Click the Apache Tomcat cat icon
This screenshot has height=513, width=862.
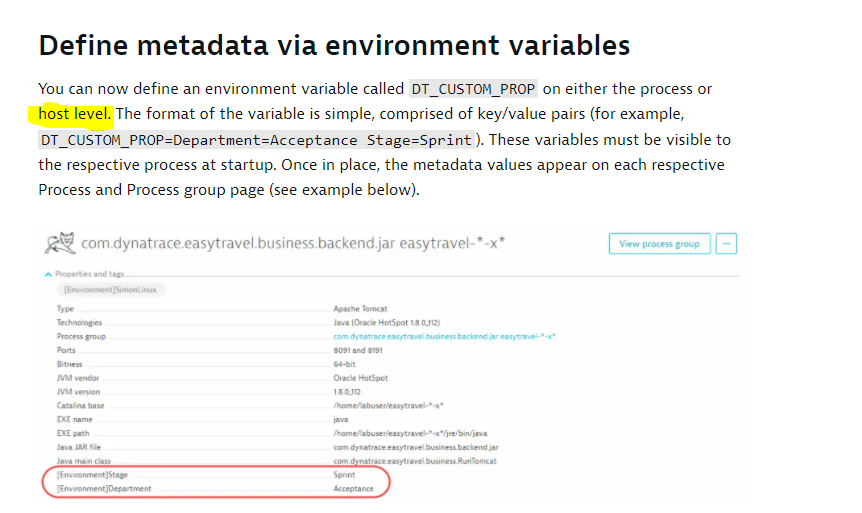click(x=61, y=242)
